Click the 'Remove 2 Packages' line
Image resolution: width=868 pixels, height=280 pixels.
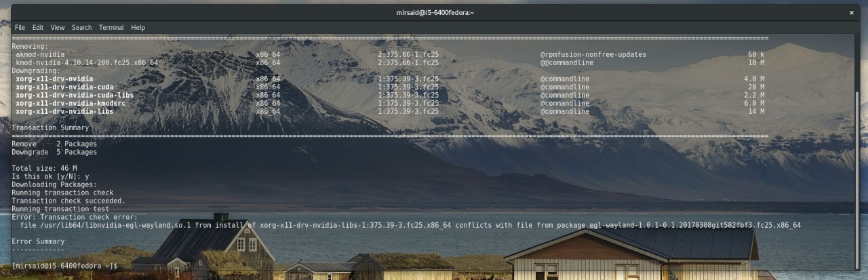point(54,144)
